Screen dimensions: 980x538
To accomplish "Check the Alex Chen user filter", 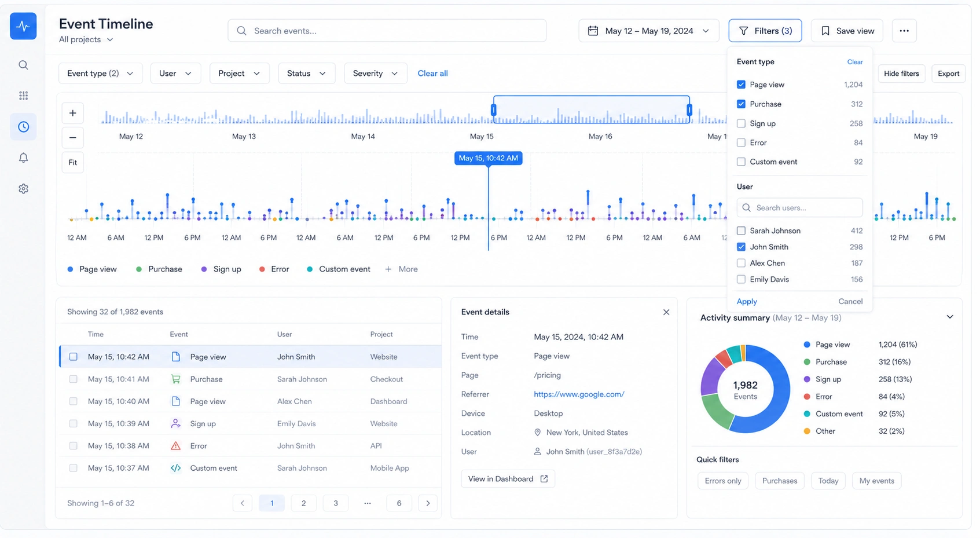I will pyautogui.click(x=741, y=263).
